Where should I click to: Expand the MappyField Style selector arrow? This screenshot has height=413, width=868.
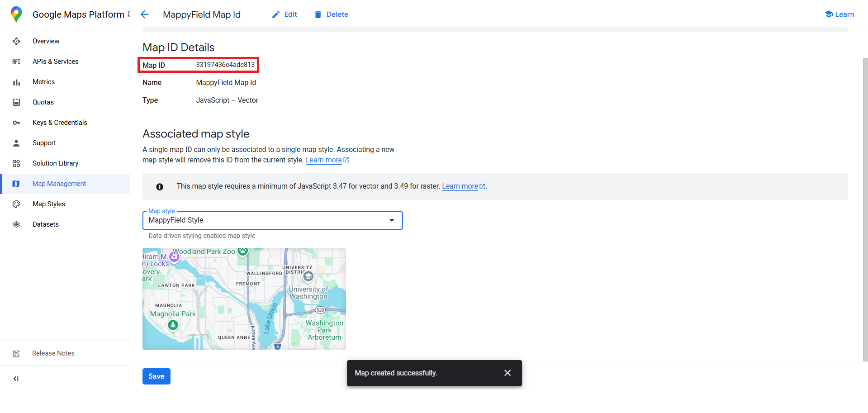(x=391, y=220)
